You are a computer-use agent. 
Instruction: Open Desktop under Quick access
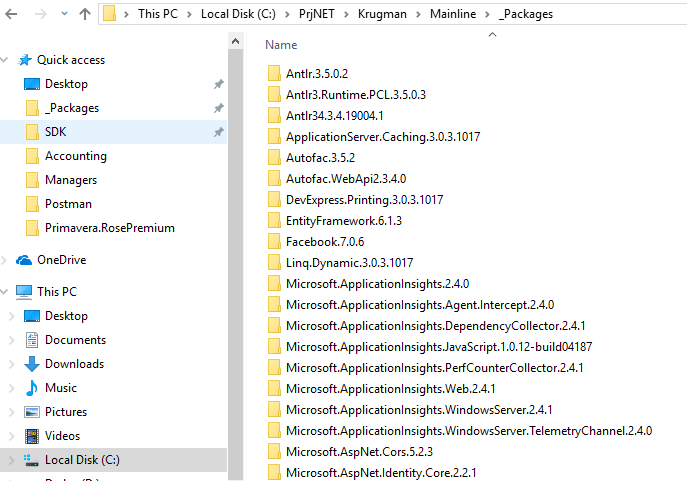coord(66,84)
